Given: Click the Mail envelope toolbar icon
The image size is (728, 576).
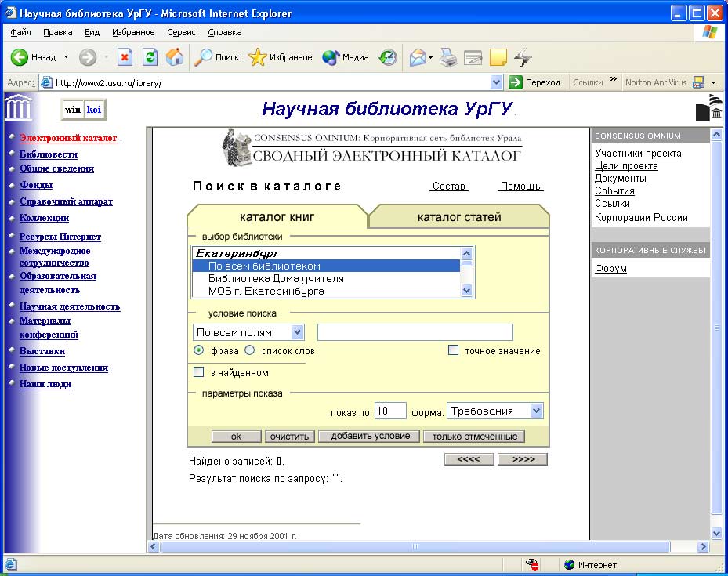Looking at the screenshot, I should [418, 57].
